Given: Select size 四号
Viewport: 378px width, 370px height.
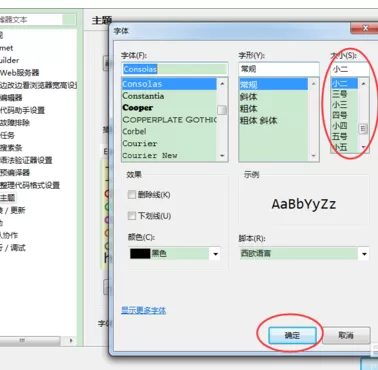Looking at the screenshot, I should (x=344, y=115).
